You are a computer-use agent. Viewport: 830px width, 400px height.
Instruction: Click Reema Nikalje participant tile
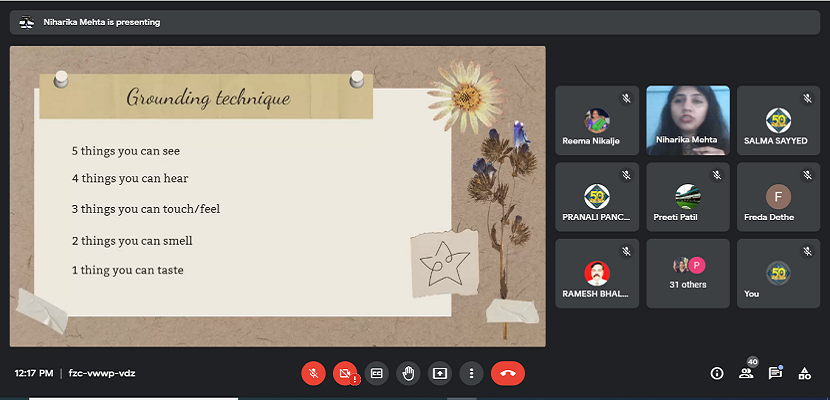pyautogui.click(x=597, y=121)
